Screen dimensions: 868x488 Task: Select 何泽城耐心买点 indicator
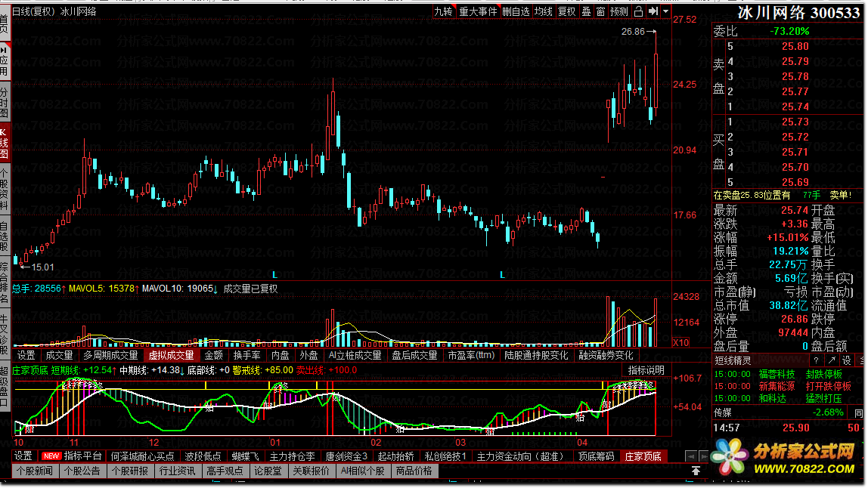tap(142, 456)
